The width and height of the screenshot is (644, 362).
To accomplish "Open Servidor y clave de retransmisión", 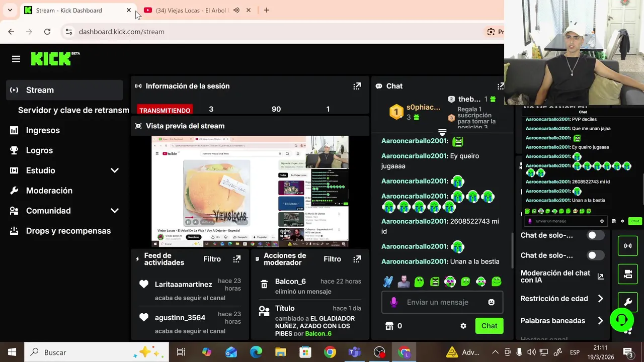I will [73, 110].
